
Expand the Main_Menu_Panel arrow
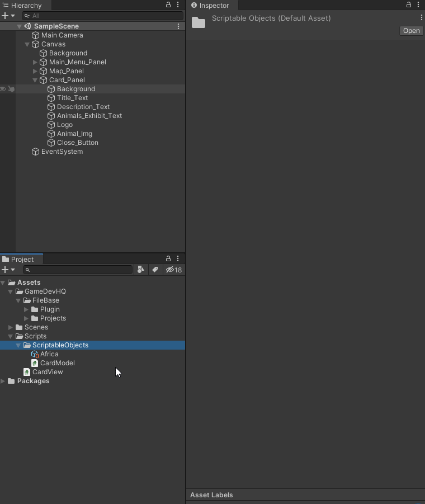click(x=35, y=62)
